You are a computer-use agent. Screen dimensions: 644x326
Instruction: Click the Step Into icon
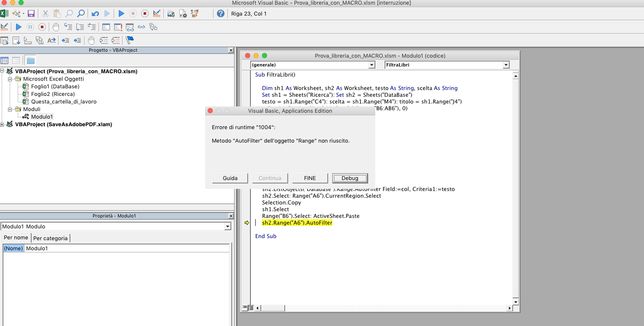click(x=68, y=27)
